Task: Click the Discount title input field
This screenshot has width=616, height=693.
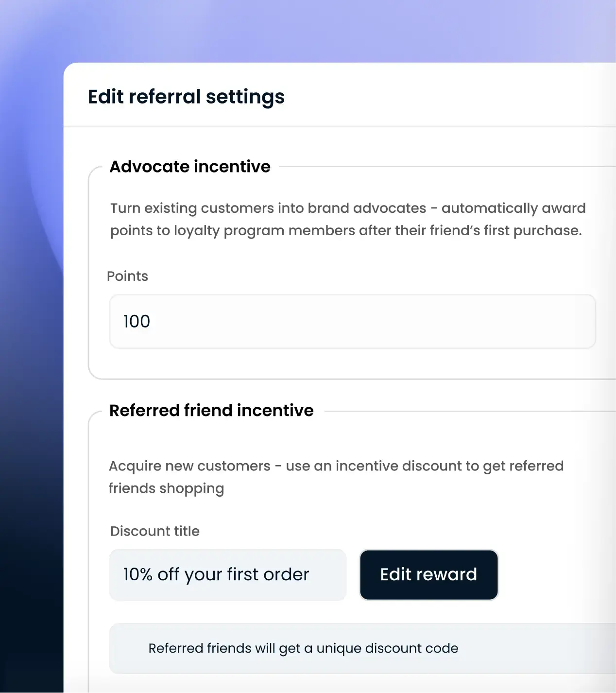Action: click(227, 574)
